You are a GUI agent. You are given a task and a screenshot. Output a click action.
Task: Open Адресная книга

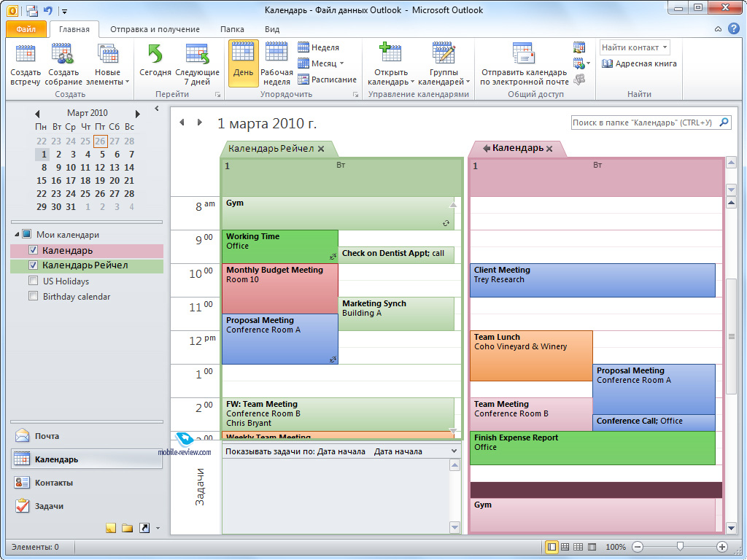tap(639, 63)
